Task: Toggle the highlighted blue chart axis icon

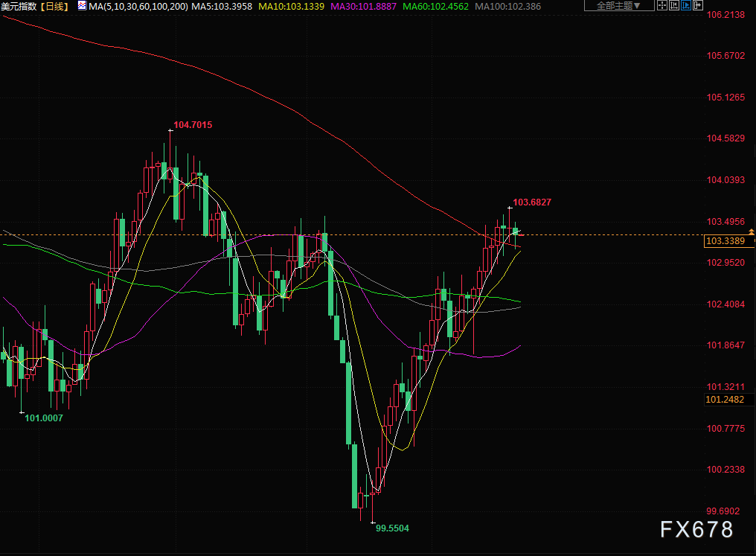Action: (x=685, y=6)
